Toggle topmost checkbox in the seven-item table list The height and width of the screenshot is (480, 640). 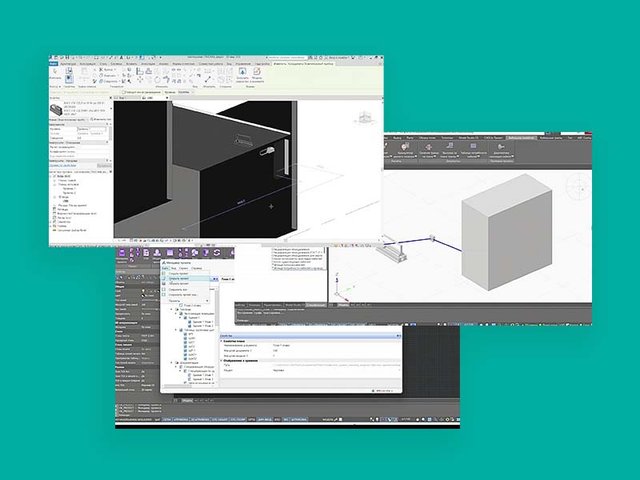[186, 334]
